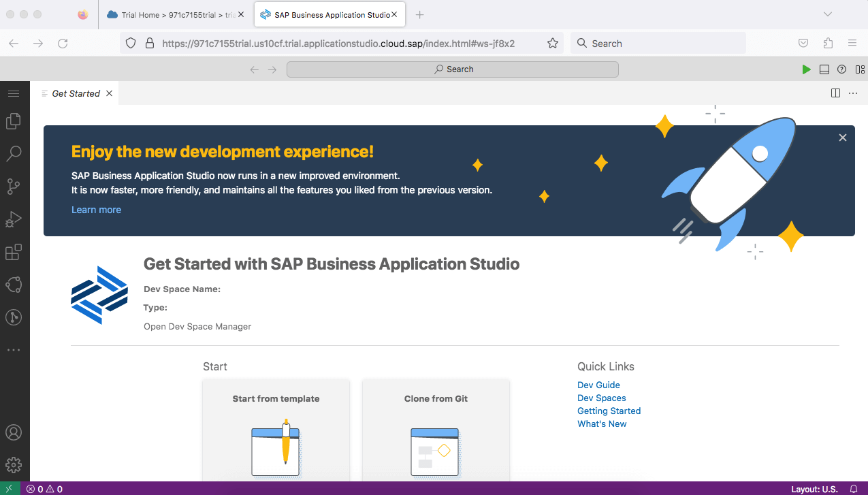Reload the browser page
The image size is (868, 495).
[x=63, y=43]
